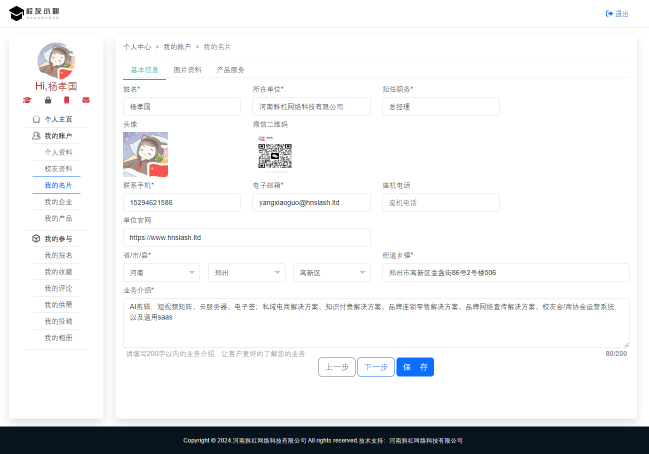Click the 上一步 button
Screen dimensions: 649x454
tap(337, 367)
